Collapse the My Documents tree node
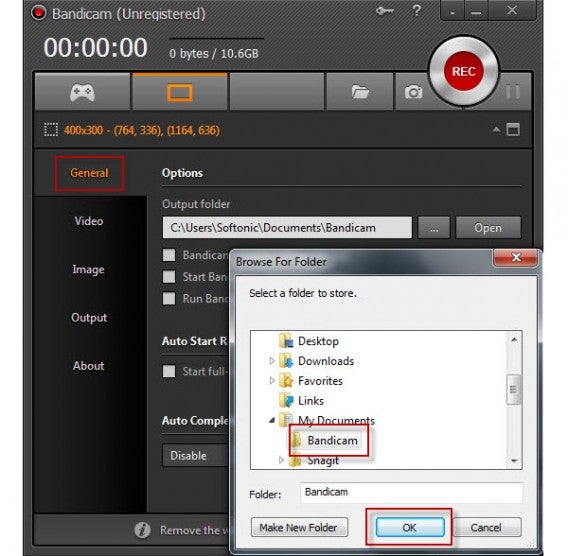 pos(272,421)
